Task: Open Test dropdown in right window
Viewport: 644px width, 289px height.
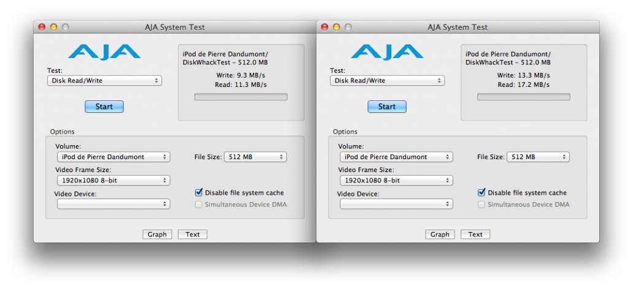Action: 387,81
